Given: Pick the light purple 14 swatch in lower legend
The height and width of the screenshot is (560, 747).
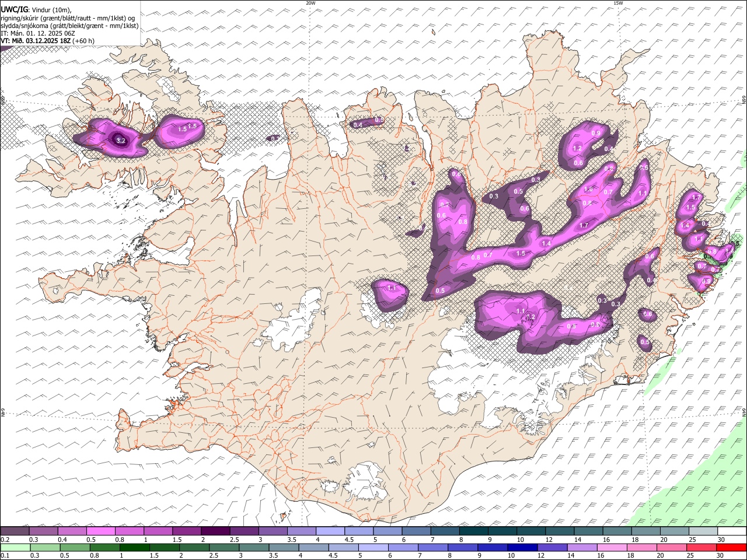Looking at the screenshot, I should pos(582,547).
